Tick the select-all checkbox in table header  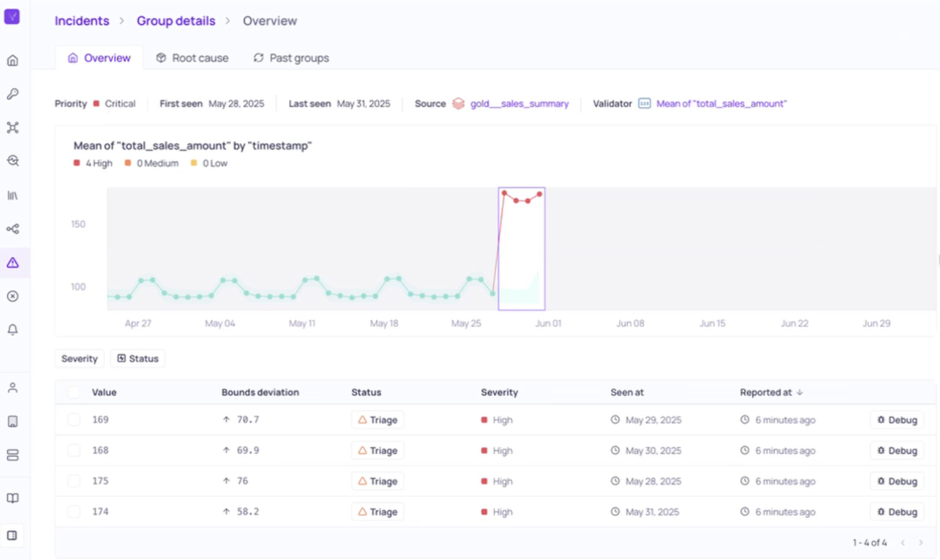click(74, 392)
